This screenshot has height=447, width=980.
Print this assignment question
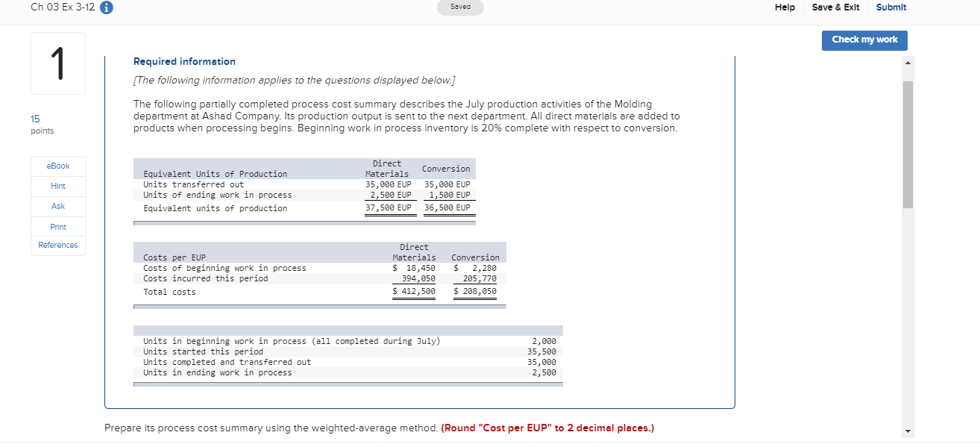point(57,226)
